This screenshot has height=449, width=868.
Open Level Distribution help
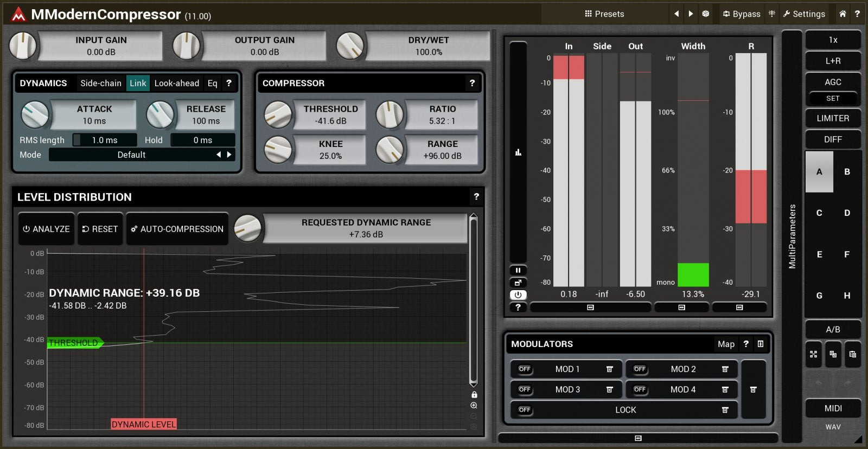(476, 197)
